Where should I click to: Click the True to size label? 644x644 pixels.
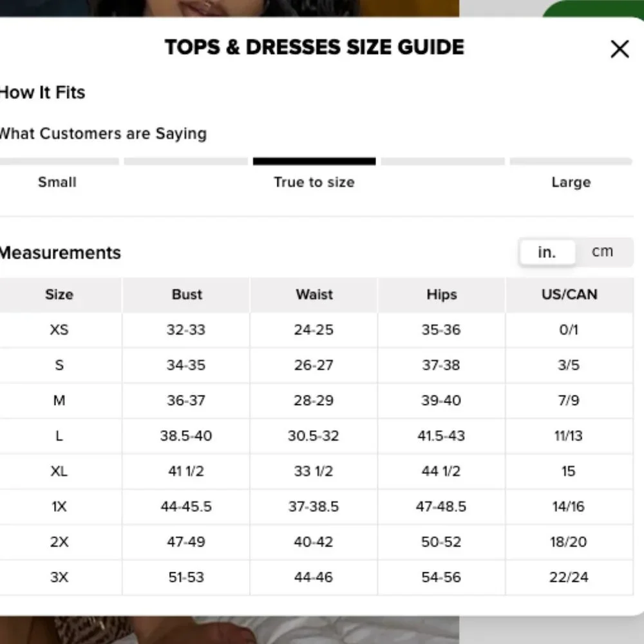(x=314, y=182)
